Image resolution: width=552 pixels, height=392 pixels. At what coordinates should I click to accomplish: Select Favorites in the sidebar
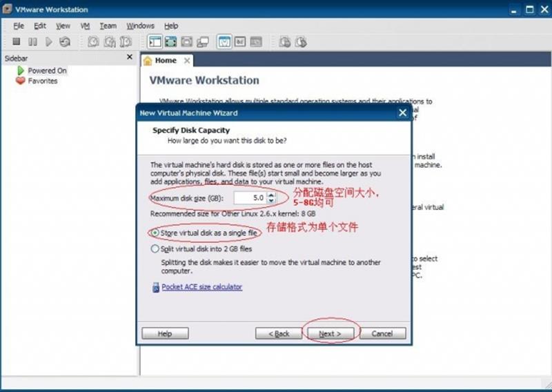click(43, 81)
